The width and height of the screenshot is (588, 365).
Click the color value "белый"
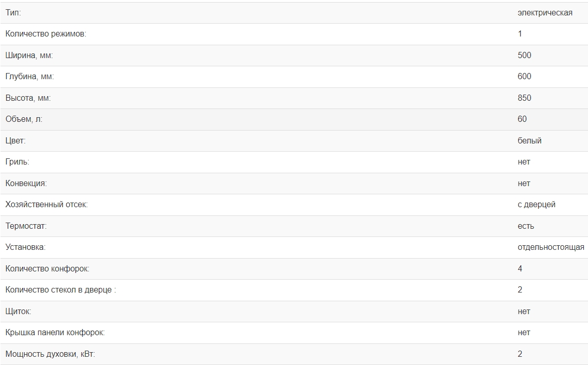[529, 140]
